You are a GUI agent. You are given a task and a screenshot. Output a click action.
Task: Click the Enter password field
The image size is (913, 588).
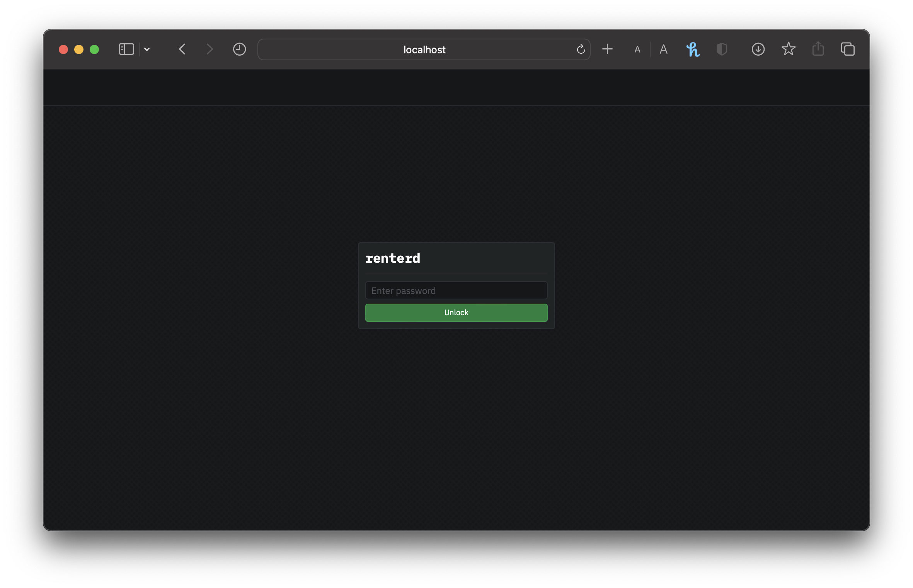click(456, 291)
